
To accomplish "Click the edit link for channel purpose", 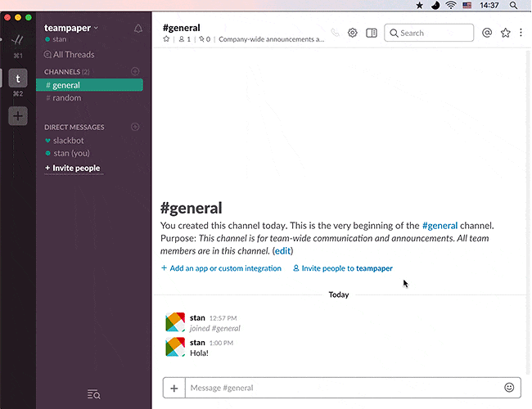I will (x=282, y=251).
